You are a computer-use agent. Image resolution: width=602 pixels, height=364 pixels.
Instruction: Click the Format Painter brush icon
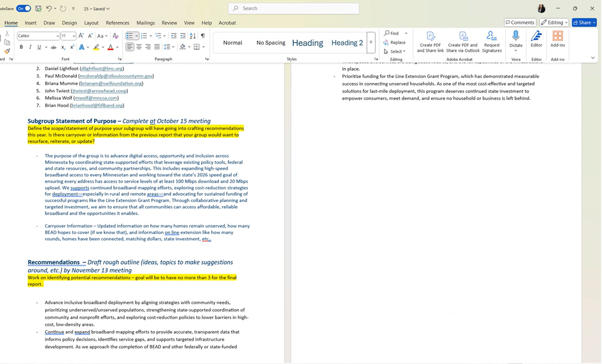(7, 51)
